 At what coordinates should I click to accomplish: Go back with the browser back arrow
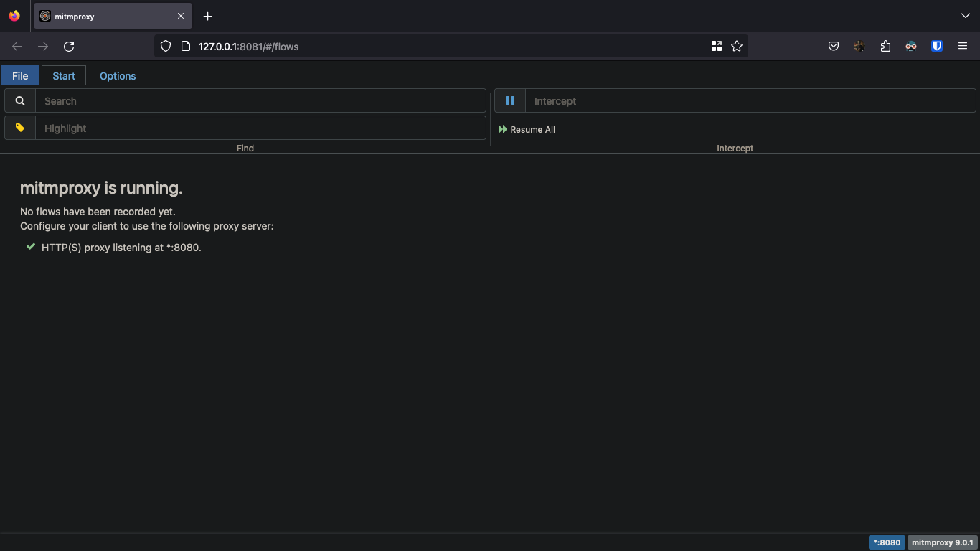(x=17, y=46)
